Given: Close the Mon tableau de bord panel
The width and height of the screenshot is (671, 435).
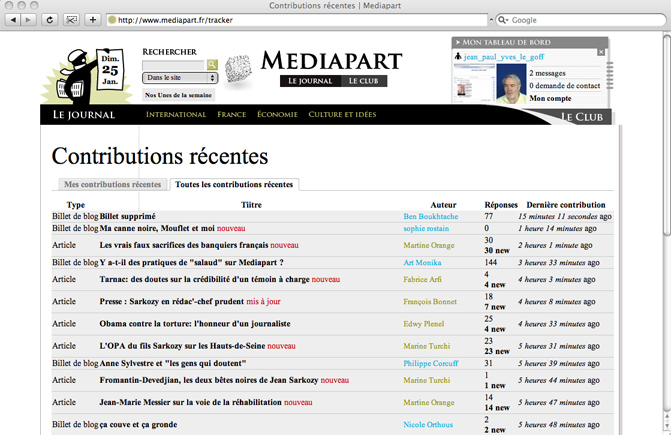Looking at the screenshot, I should (x=601, y=52).
